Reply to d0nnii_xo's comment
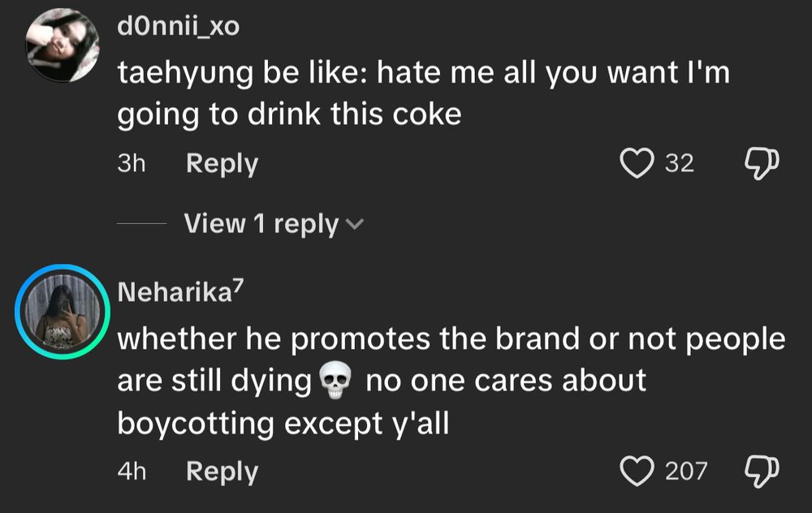This screenshot has height=513, width=812. click(x=221, y=163)
